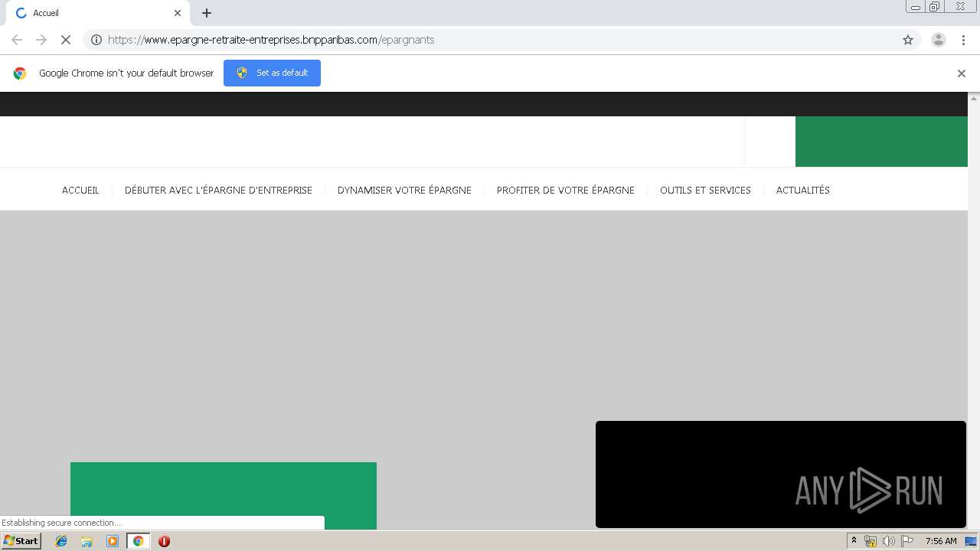
Task: Go forward to next page
Action: (41, 40)
